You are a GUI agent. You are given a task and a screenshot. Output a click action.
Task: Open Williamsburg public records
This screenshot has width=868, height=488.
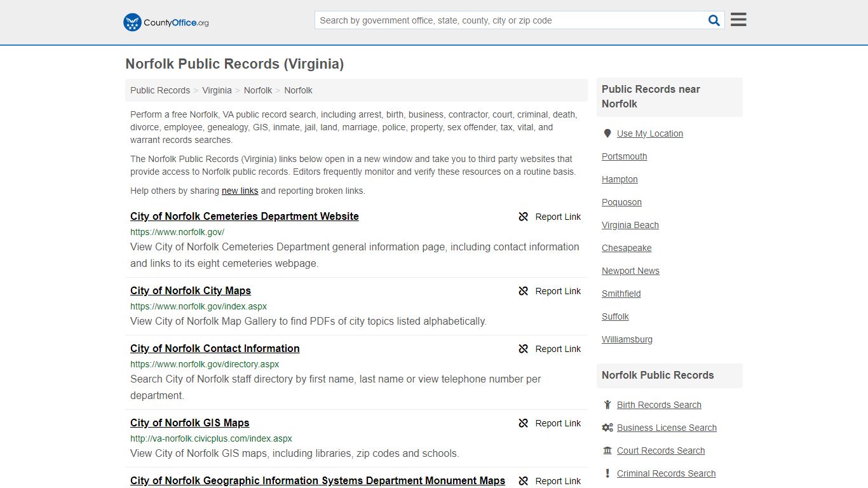click(x=627, y=339)
